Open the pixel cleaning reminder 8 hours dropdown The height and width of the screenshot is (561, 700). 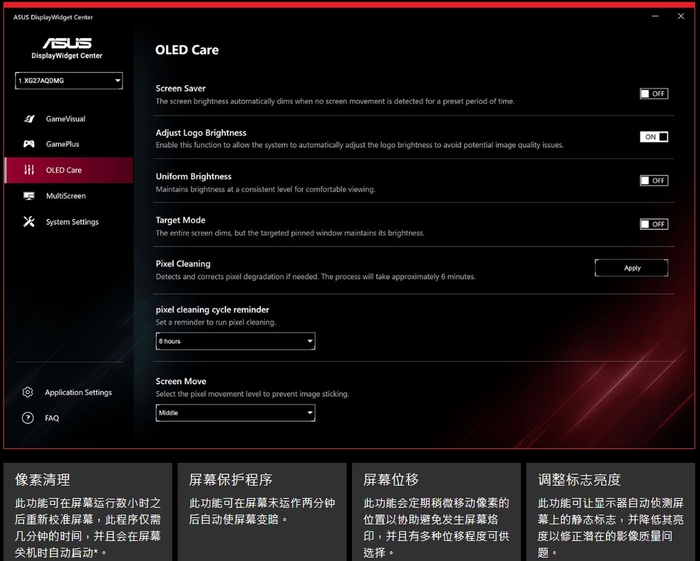pyautogui.click(x=235, y=341)
